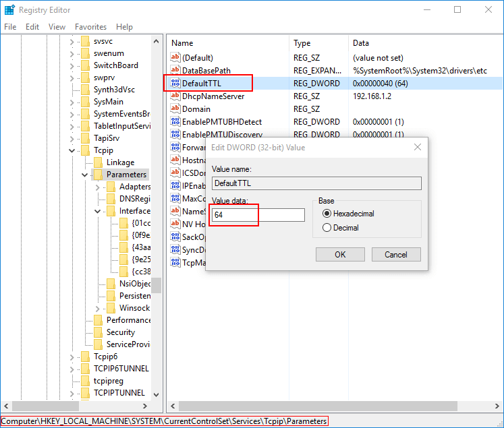Click the folder icon next to TapiSrv

[x=85, y=138]
